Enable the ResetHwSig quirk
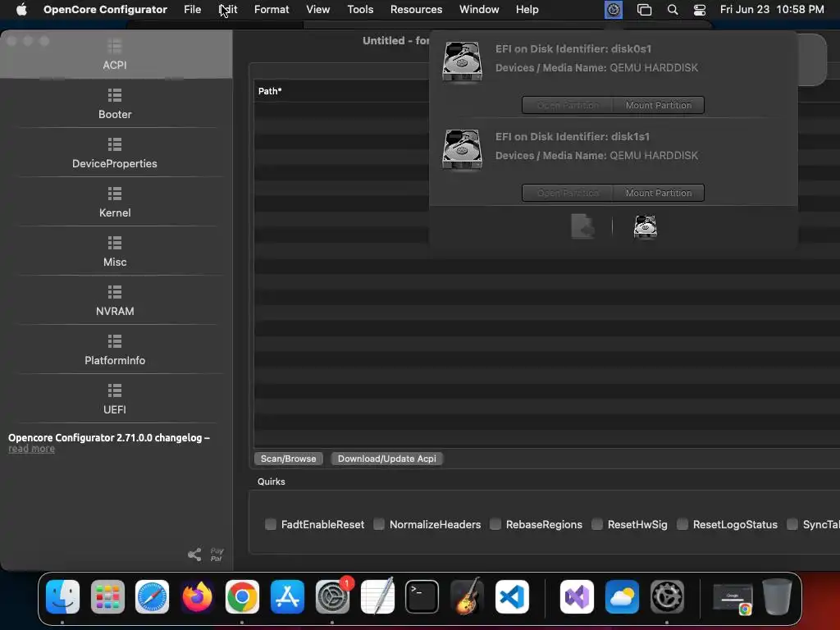 pos(597,524)
